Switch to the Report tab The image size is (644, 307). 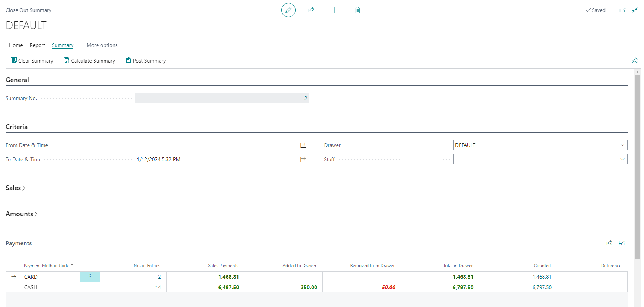[37, 45]
